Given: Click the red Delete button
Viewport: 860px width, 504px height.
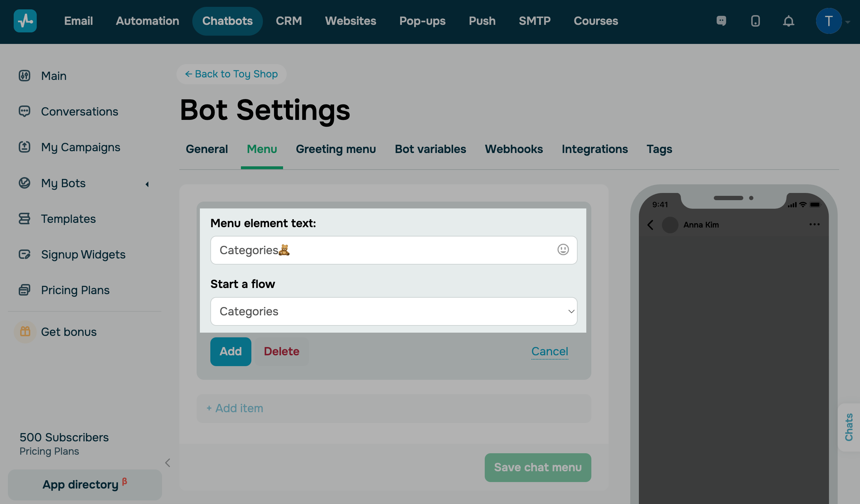Looking at the screenshot, I should [281, 351].
